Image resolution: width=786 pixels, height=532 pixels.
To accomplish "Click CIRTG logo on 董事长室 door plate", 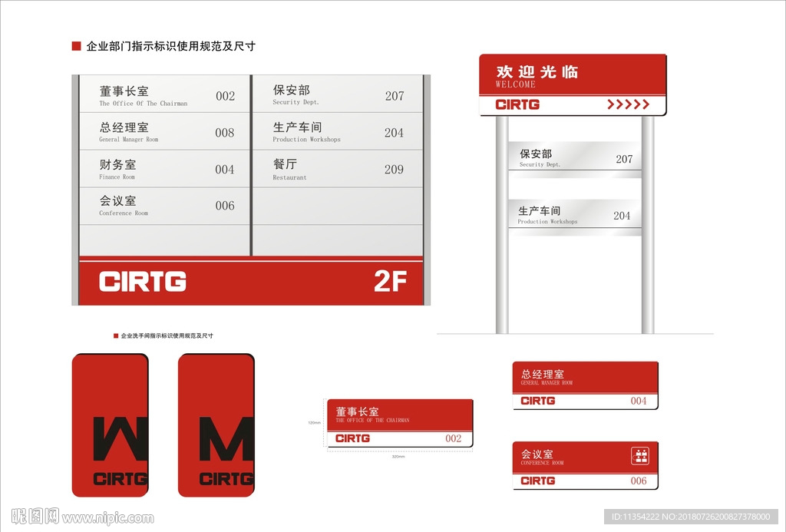I will click(352, 438).
